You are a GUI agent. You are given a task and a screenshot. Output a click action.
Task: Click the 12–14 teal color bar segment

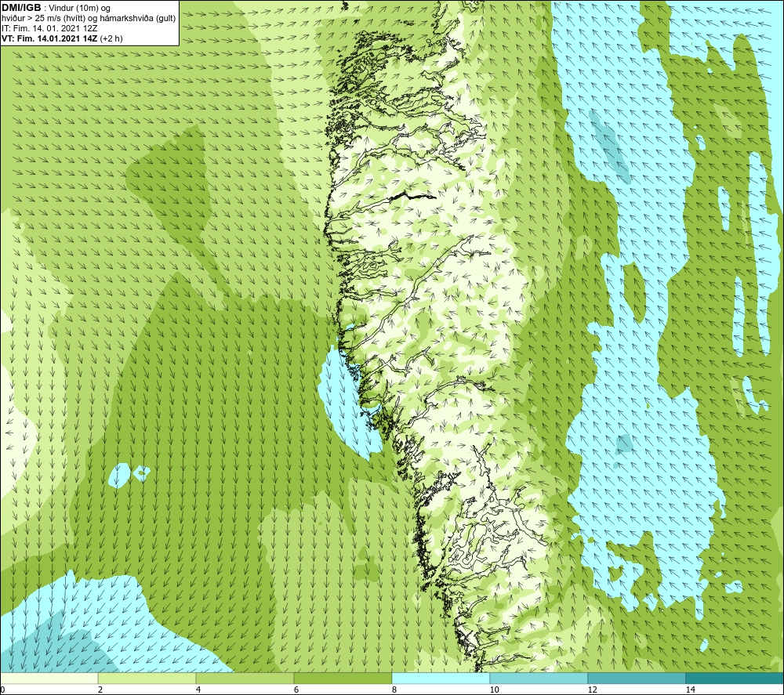[637, 679]
